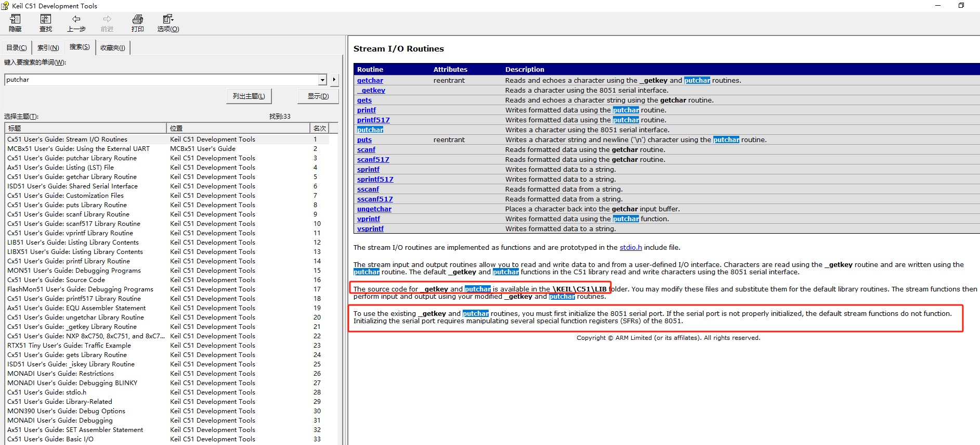Image resolution: width=980 pixels, height=445 pixels.
Task: Open the Options (选项) toolbar icon
Action: pyautogui.click(x=168, y=19)
